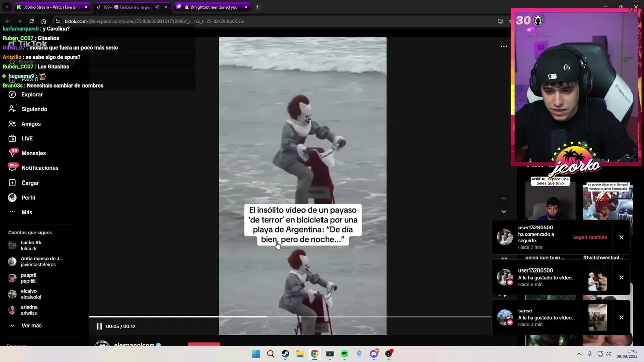
Task: Open Antía manso followed account
Action: [35, 261]
